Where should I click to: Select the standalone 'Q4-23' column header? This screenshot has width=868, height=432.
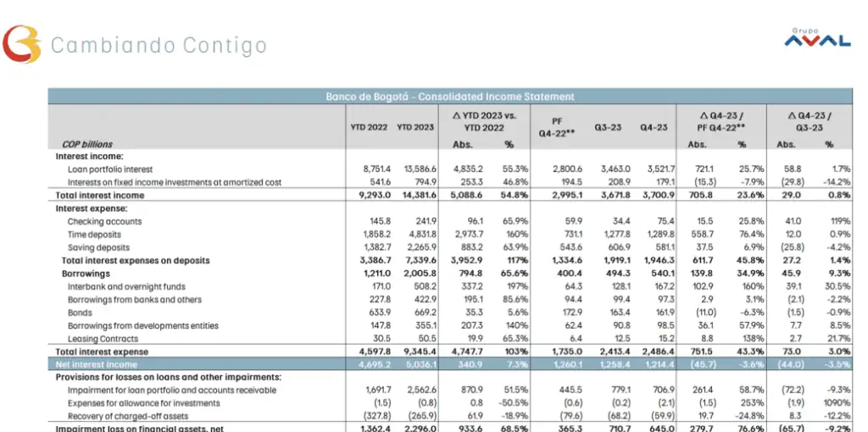point(654,128)
